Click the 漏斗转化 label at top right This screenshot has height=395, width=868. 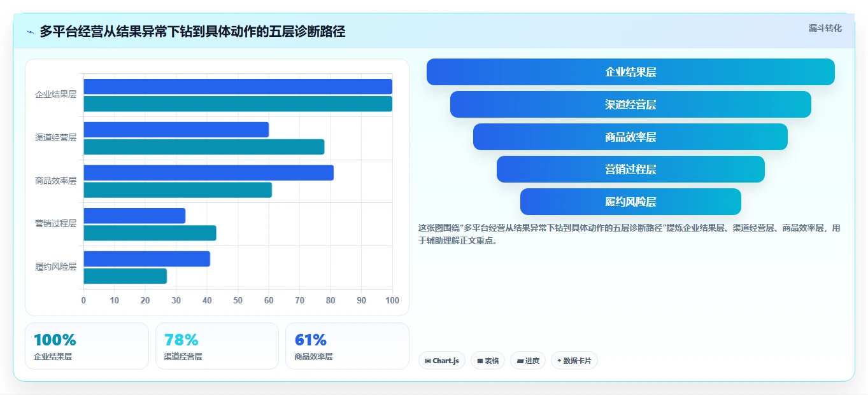(x=825, y=28)
